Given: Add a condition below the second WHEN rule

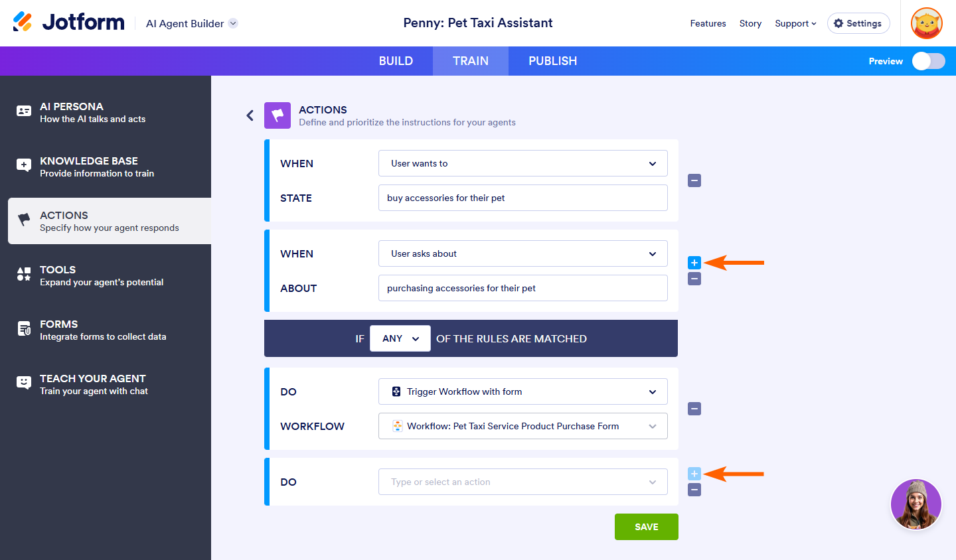Looking at the screenshot, I should click(694, 263).
